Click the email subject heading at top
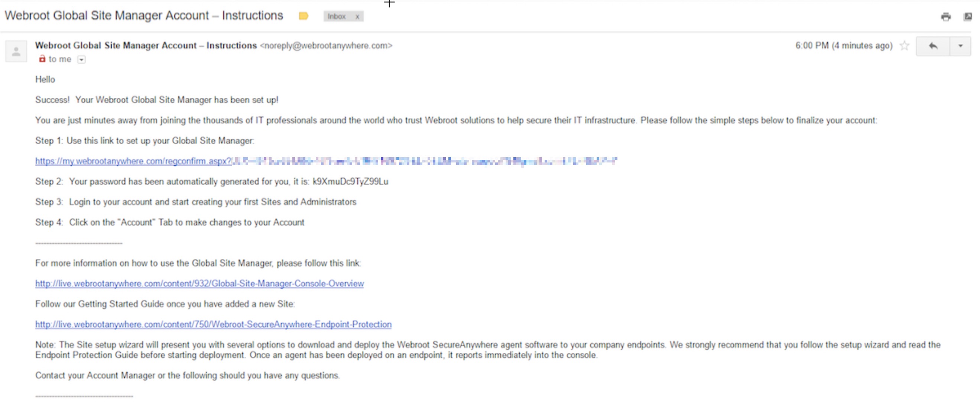 (x=144, y=16)
